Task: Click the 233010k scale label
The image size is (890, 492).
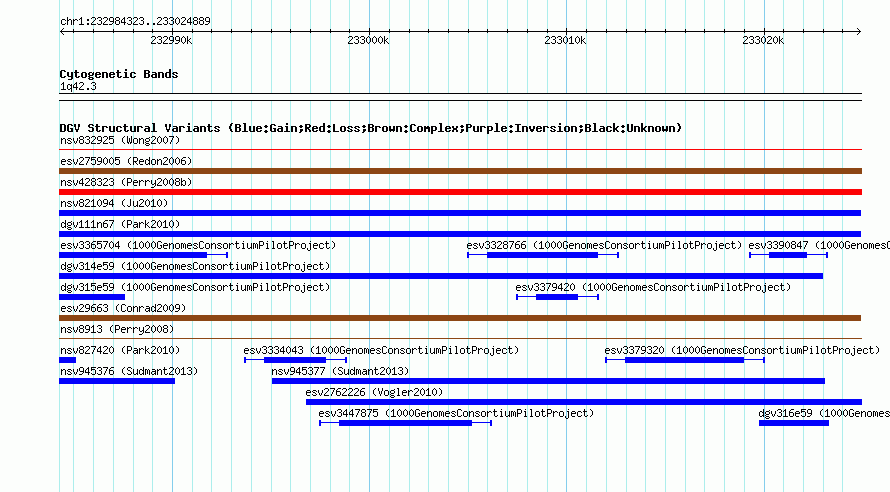Action: click(x=565, y=40)
